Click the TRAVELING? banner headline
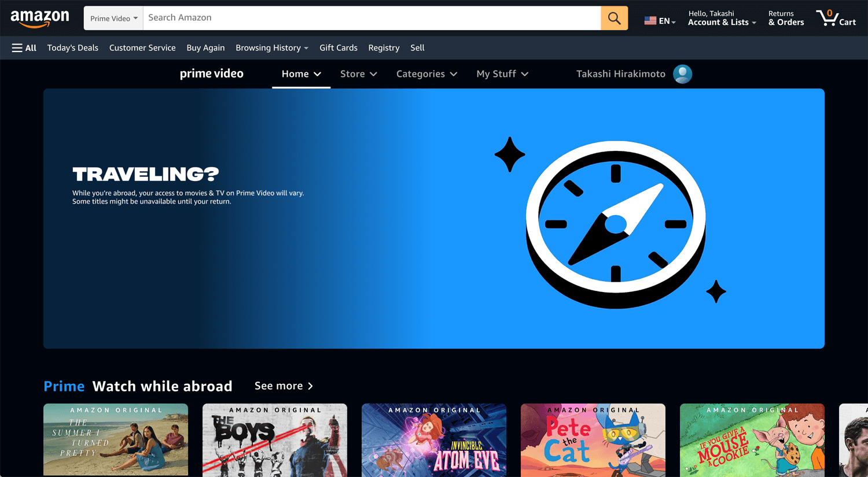 (146, 174)
